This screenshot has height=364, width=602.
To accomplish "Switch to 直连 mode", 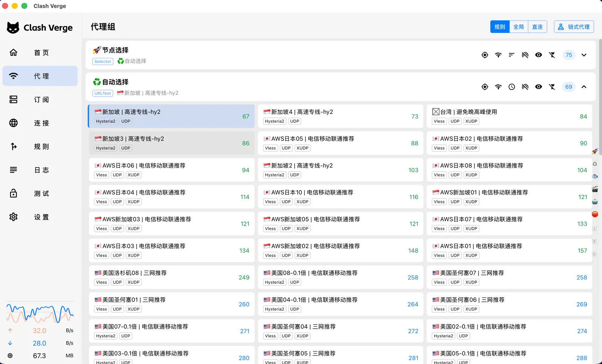I will (x=537, y=27).
